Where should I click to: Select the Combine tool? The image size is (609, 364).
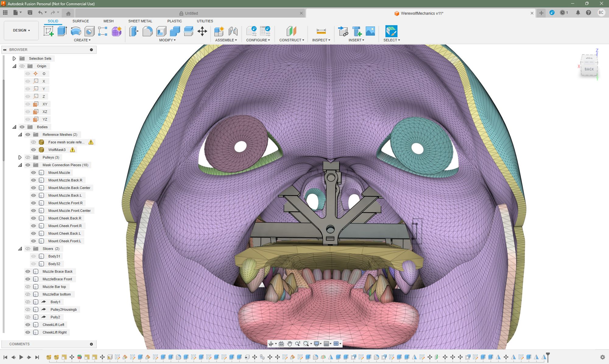tap(175, 31)
